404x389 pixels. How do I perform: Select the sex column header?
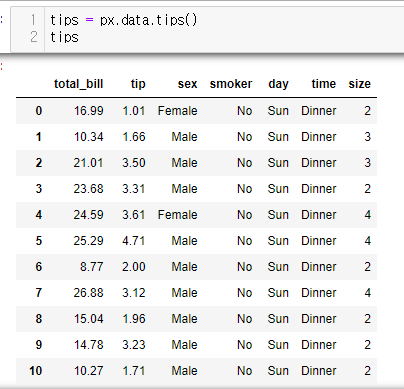[187, 84]
